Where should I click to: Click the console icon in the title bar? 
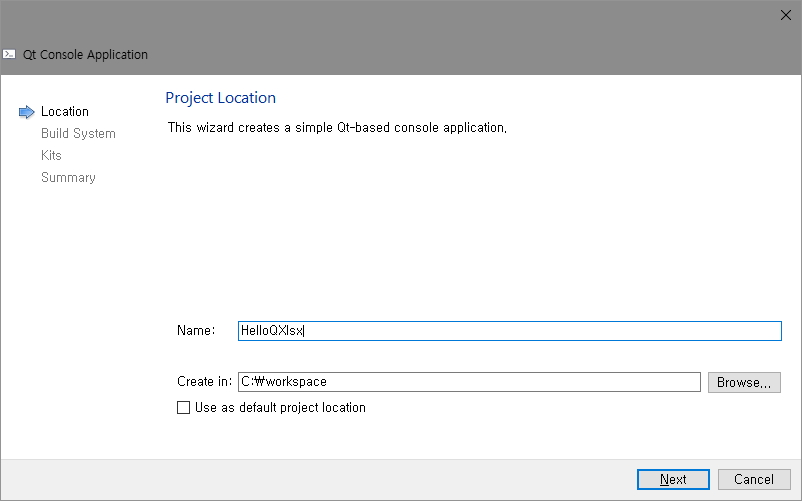10,55
